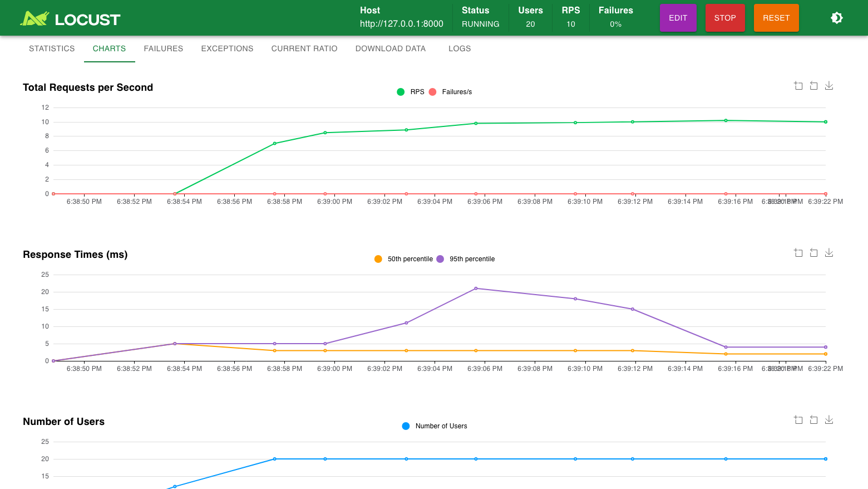Screen dimensions: 868x489
Task: Go to the Current Ratio tab
Action: click(x=304, y=48)
